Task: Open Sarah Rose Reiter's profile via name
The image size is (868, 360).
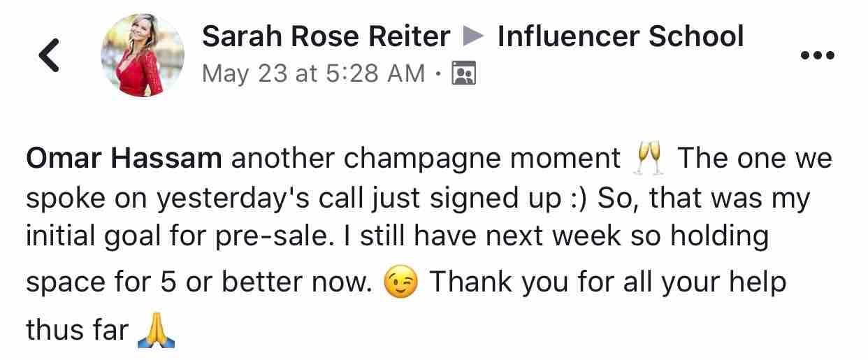Action: (x=326, y=36)
